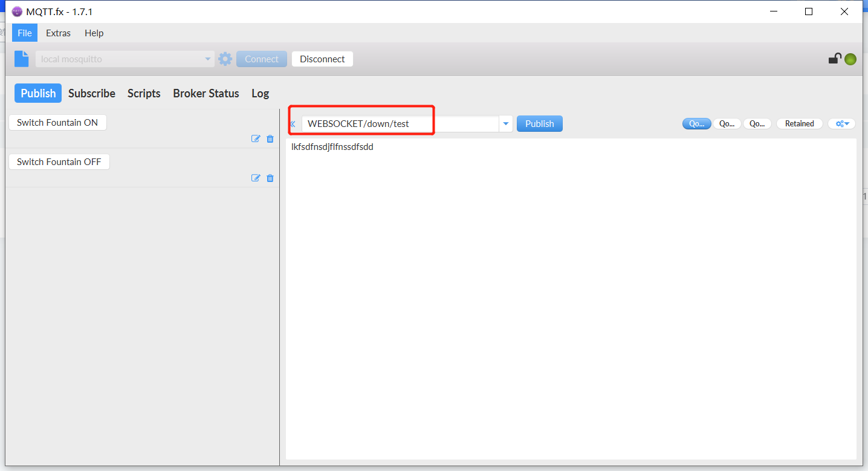Screen dimensions: 868x471
Task: Click the Connect button
Action: tap(262, 59)
